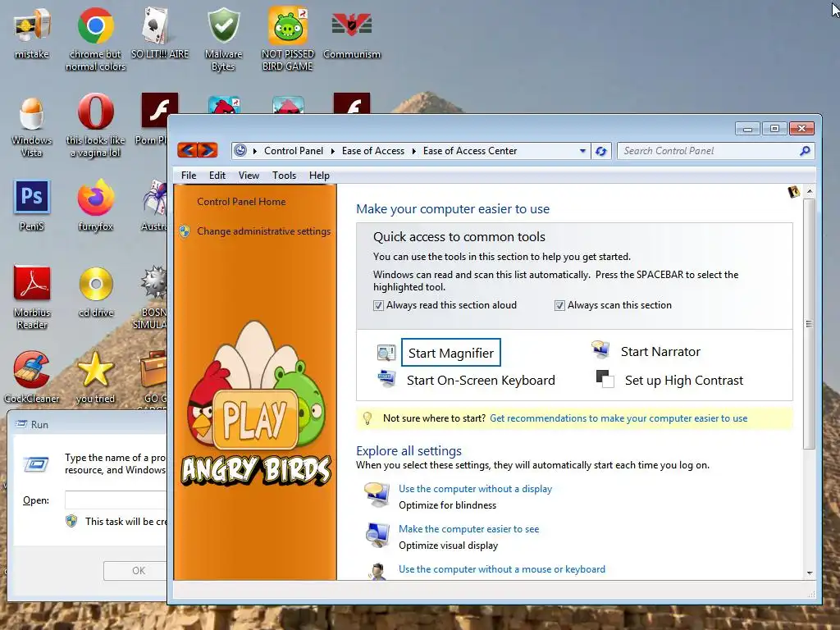
Task: Click the Open field in the Run dialog
Action: 116,500
